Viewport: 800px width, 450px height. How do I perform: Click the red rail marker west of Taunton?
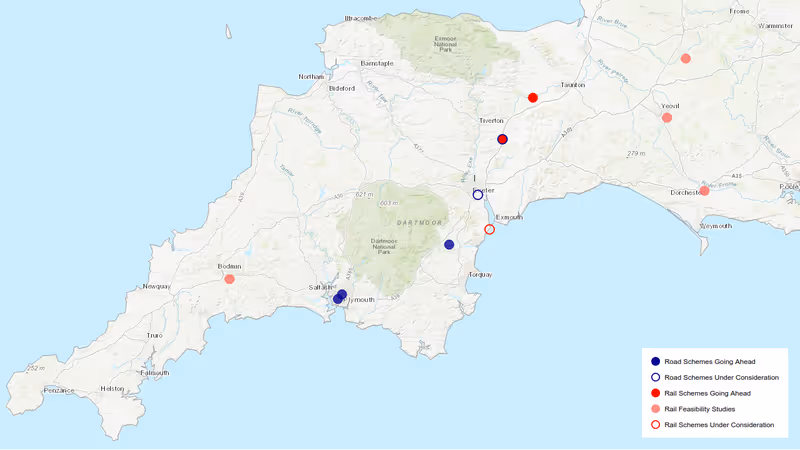pyautogui.click(x=533, y=97)
